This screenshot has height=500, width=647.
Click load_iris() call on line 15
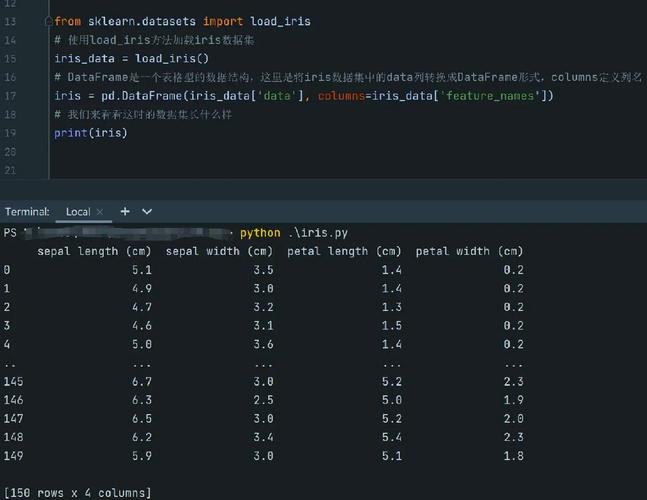pyautogui.click(x=172, y=59)
